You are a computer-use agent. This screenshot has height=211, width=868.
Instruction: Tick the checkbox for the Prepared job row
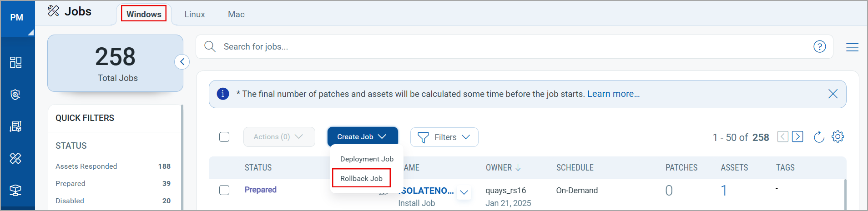pyautogui.click(x=224, y=190)
